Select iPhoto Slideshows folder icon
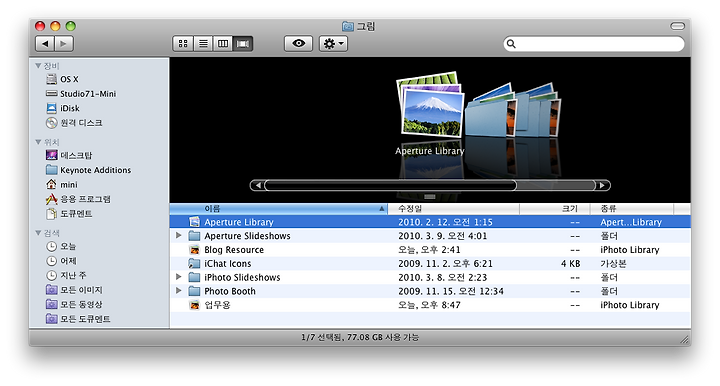Viewport: 720px width, 386px height. 195,277
